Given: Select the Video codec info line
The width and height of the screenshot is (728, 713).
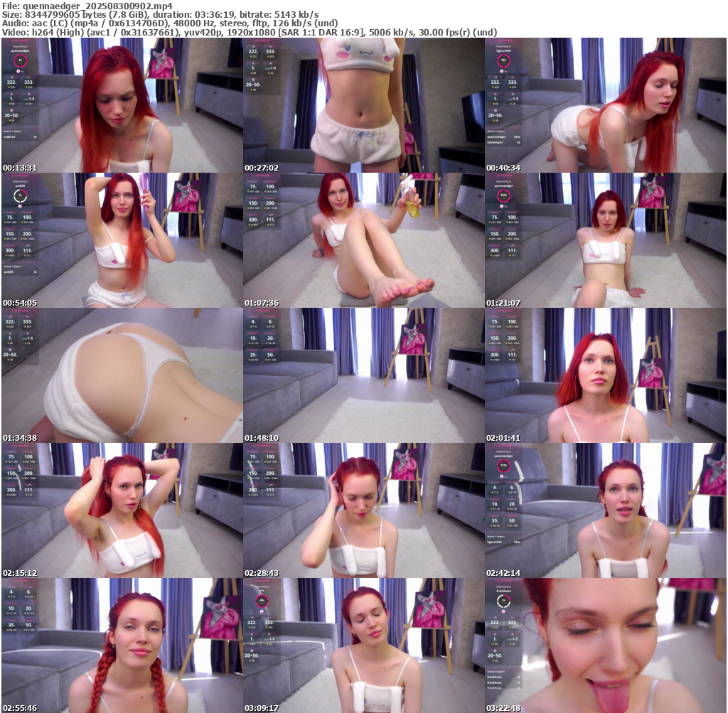Looking at the screenshot, I should [249, 33].
